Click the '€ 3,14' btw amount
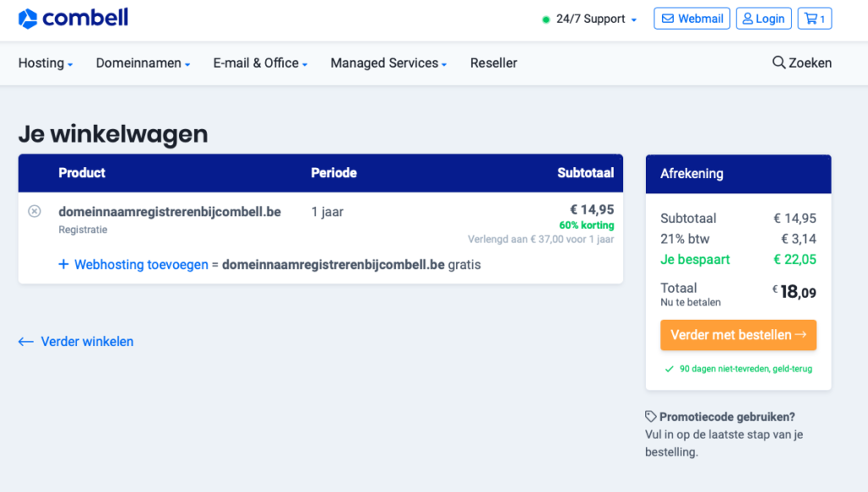868x492 pixels. (x=798, y=239)
